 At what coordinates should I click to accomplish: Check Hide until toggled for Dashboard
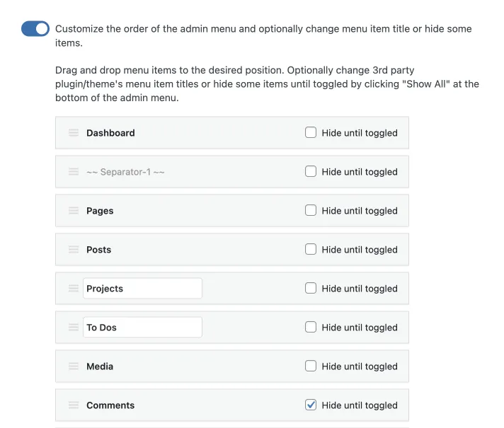[311, 132]
